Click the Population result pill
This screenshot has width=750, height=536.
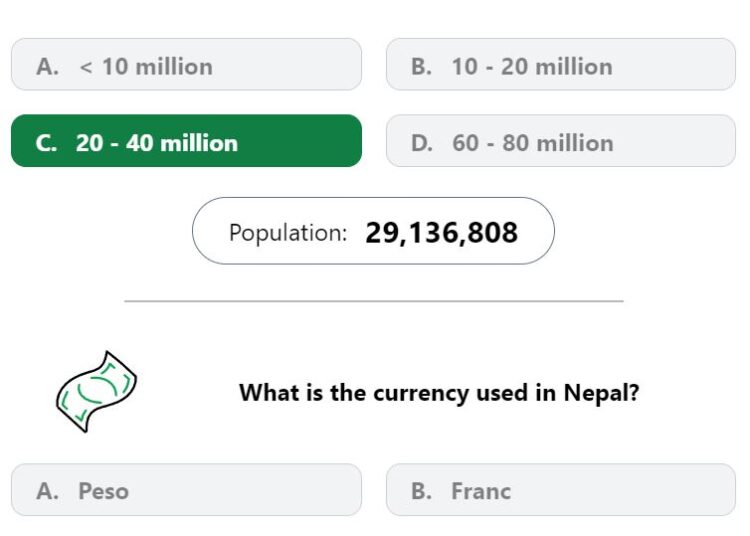point(373,231)
